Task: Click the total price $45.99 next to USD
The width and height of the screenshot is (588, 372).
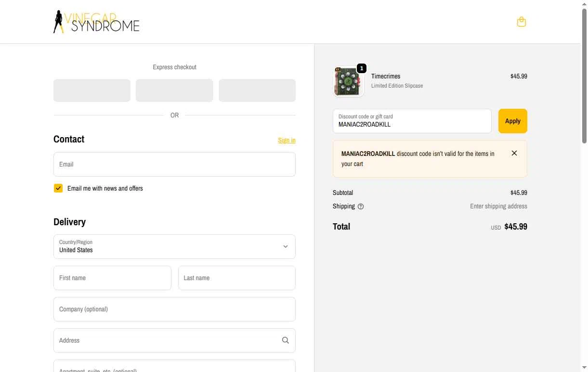Action: click(x=516, y=227)
